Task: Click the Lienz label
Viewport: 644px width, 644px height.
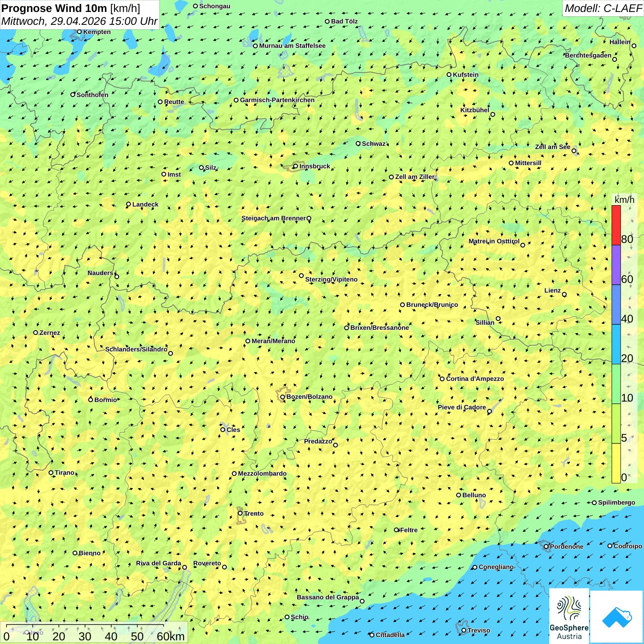Action: coord(552,290)
